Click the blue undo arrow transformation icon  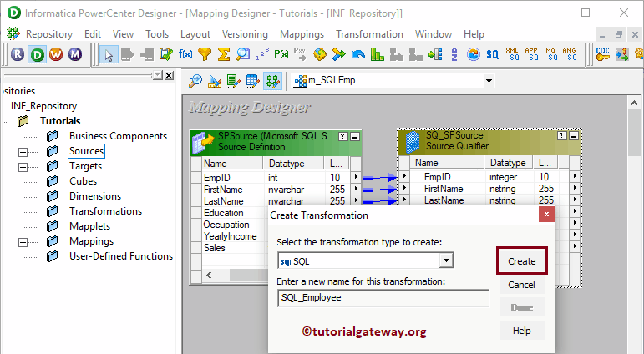coord(358,53)
